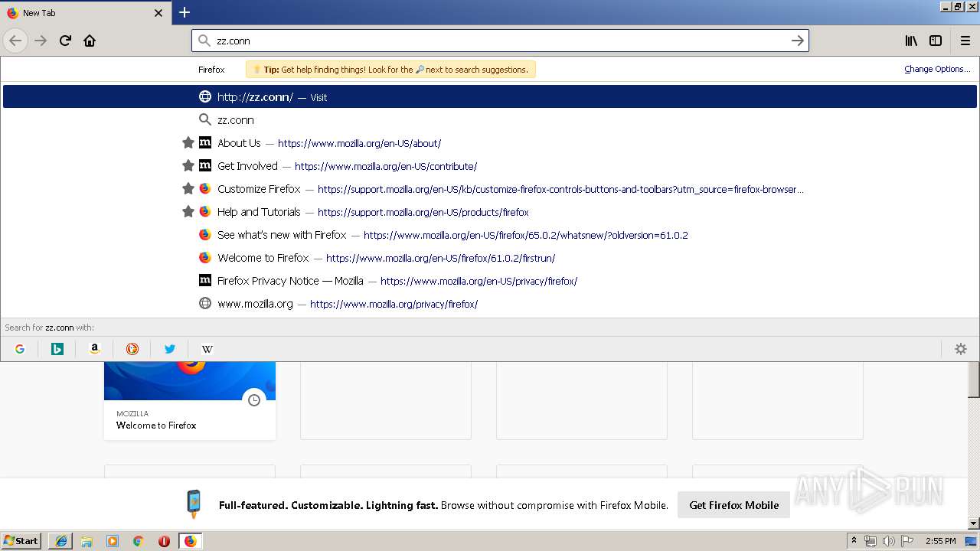This screenshot has height=551, width=980.
Task: Click the forward navigation arrow
Action: [41, 41]
